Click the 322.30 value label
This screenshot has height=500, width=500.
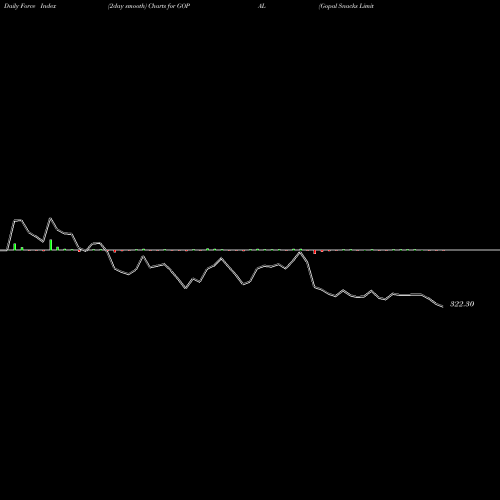(462, 304)
